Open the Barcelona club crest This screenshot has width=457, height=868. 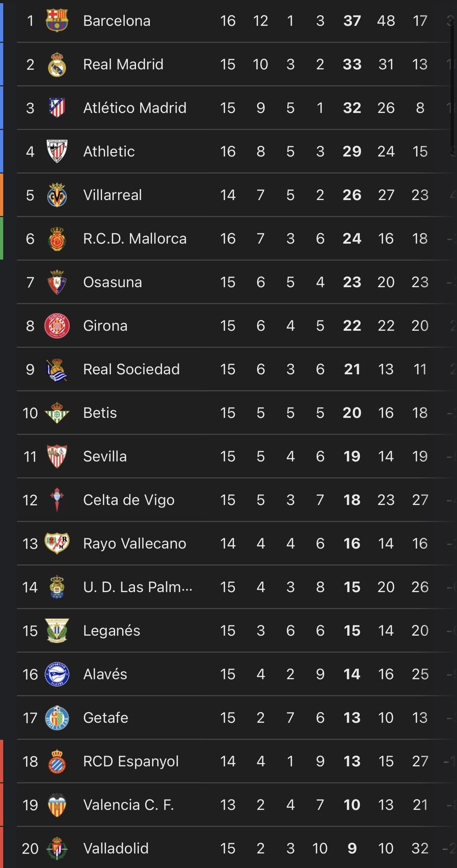tap(57, 21)
